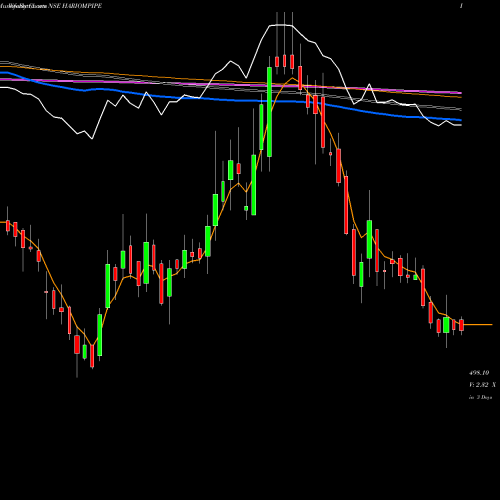The image size is (500, 500).
Task: Click the NSE HARIOMPIPE chart title
Action: (x=75, y=6)
